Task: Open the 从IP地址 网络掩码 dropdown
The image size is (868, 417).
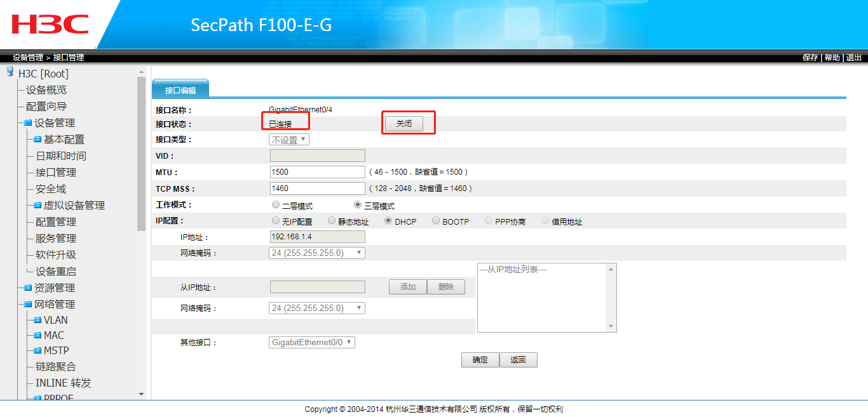Action: tap(317, 308)
